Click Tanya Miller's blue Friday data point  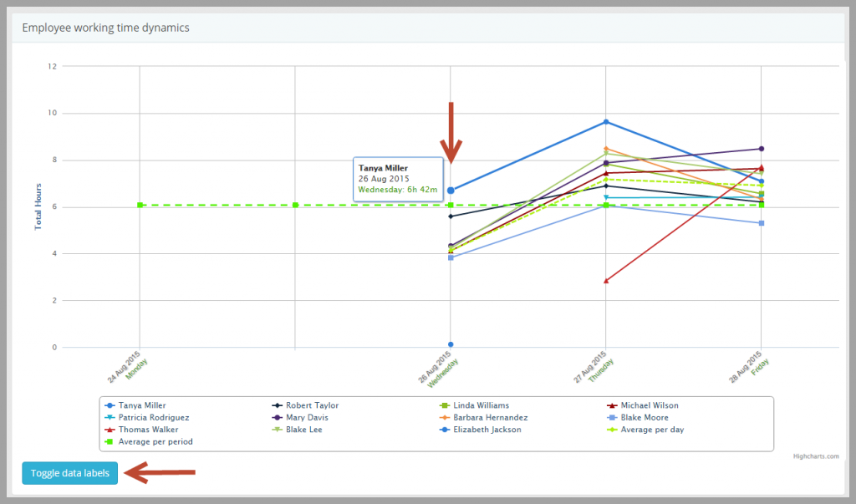pos(762,181)
